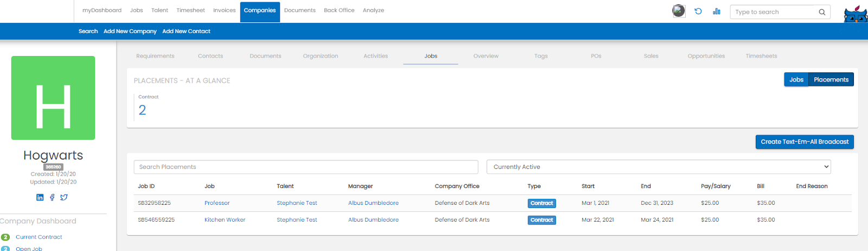Click the company ID badge 365260
The image size is (868, 251).
point(53,167)
